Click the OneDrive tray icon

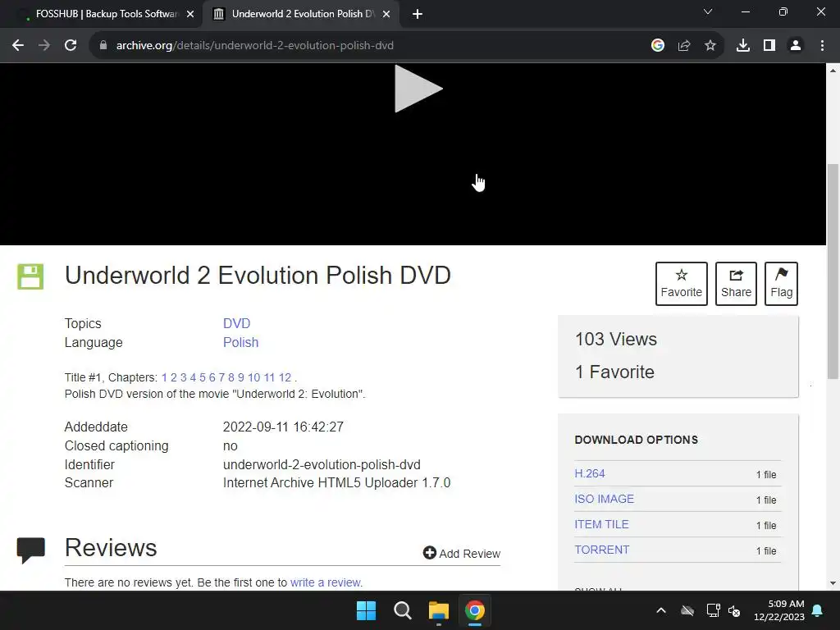coord(687,610)
